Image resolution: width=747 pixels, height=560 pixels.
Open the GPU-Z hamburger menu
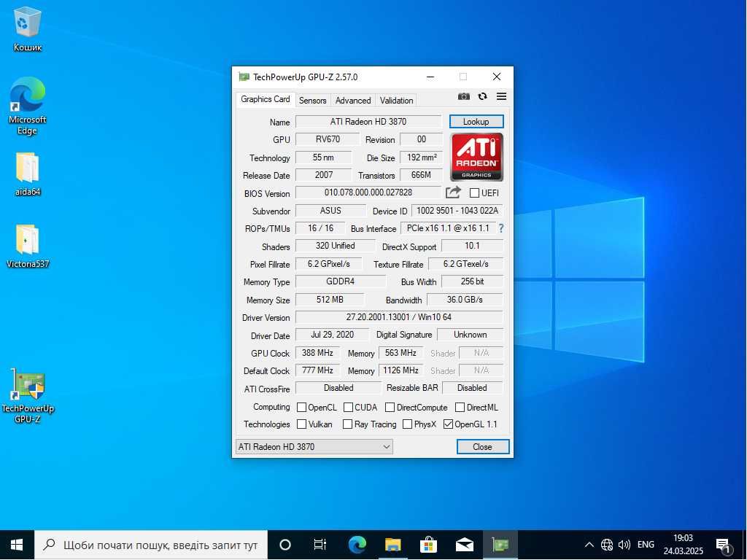click(501, 97)
